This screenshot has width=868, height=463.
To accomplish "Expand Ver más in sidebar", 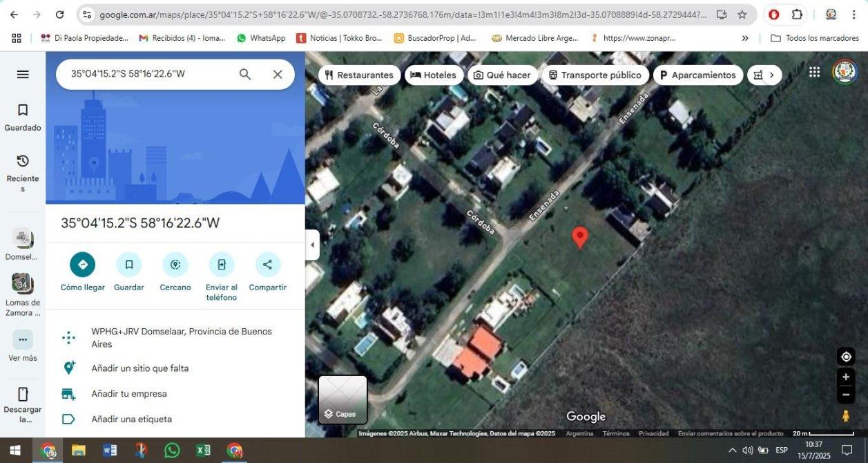I will 23,346.
